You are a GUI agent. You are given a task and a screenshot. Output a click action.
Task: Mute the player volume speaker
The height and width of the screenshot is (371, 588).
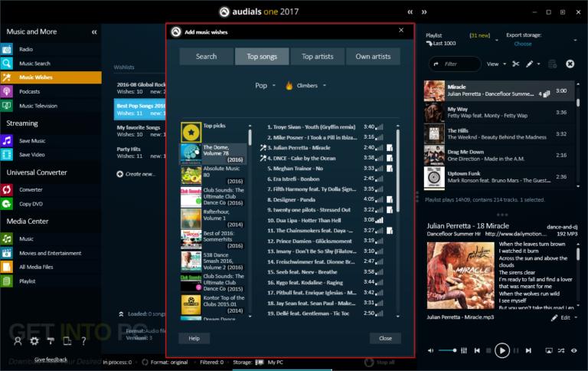pos(430,350)
